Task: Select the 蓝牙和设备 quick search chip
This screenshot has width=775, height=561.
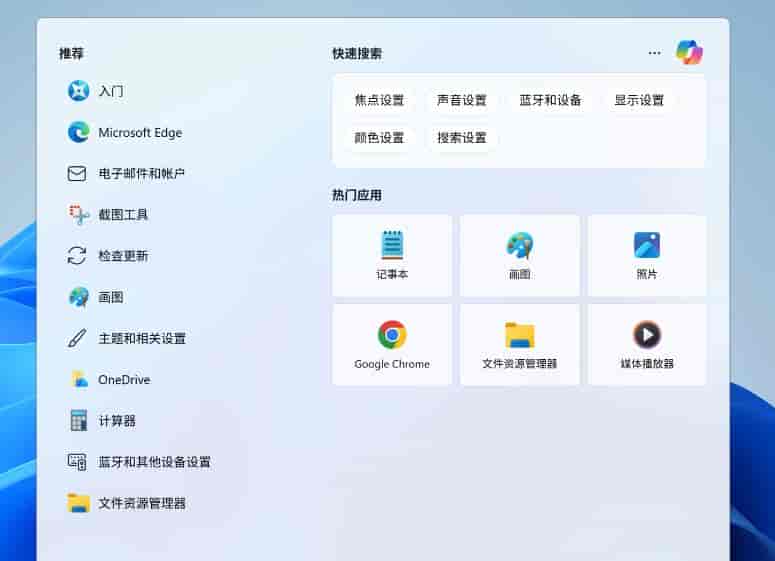Action: (x=550, y=100)
